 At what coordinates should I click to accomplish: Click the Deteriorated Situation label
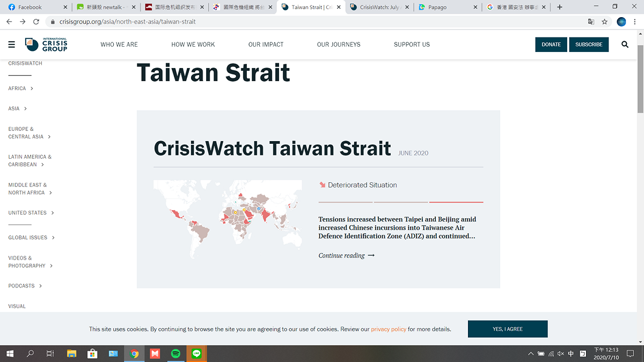(x=362, y=185)
